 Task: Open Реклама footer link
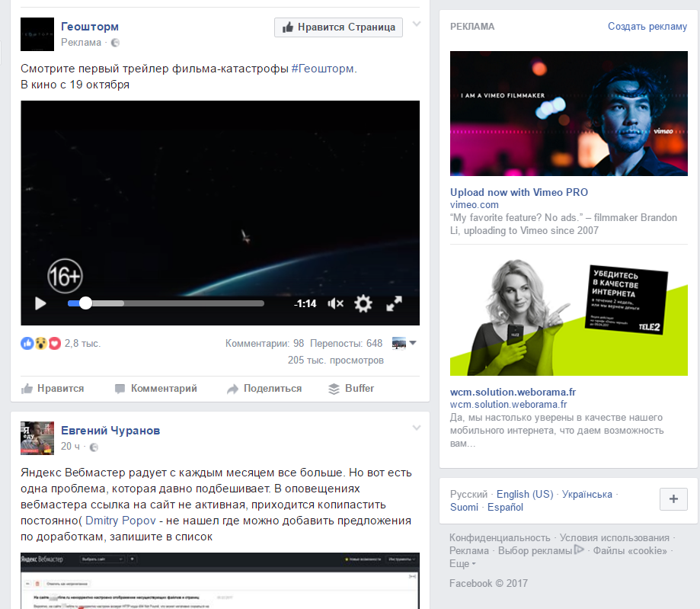click(469, 550)
